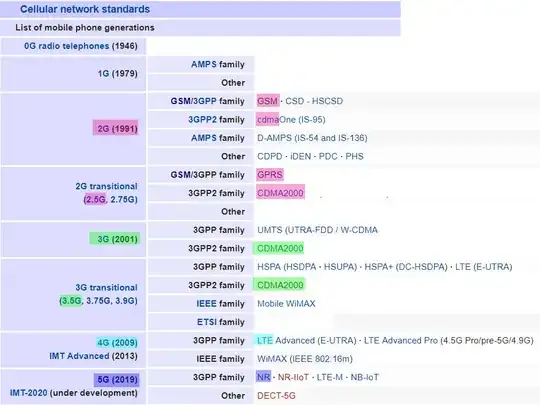
Task: Click the Mobile WiMAX link
Action: [286, 304]
